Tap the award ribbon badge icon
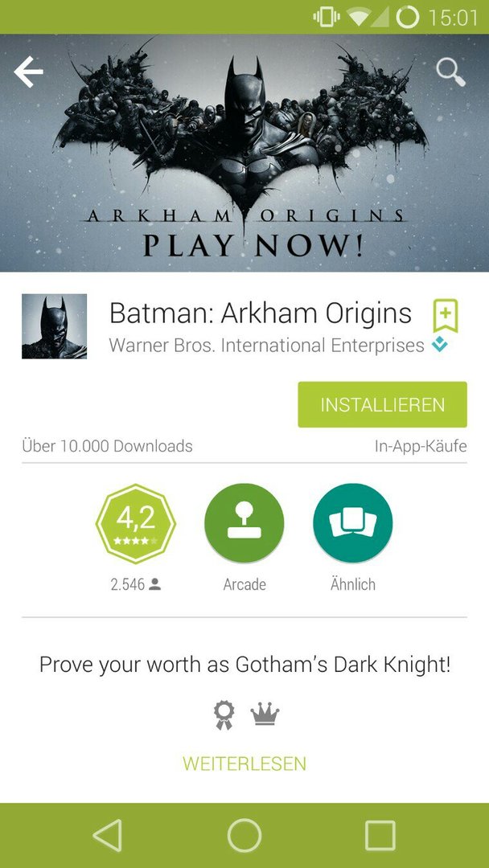This screenshot has height=868, width=489. 224,715
